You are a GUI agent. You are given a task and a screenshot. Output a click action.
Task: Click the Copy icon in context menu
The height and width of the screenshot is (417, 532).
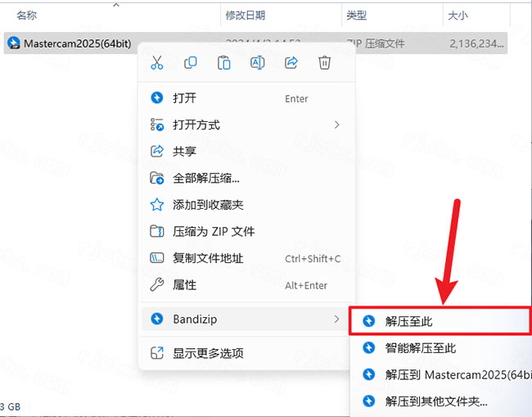coord(191,62)
